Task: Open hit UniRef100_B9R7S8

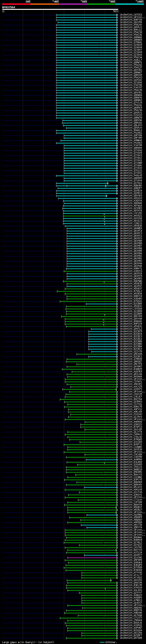Action: (x=131, y=20)
